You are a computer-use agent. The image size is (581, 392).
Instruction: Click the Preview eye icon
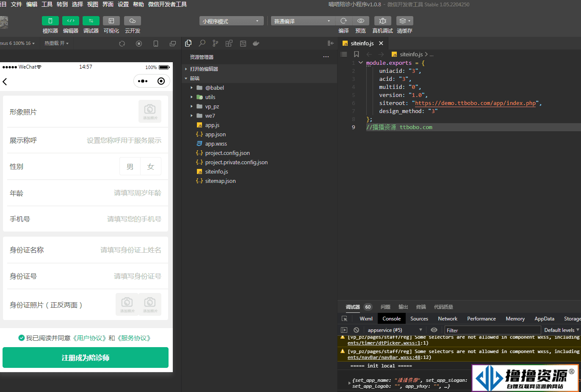pos(361,21)
